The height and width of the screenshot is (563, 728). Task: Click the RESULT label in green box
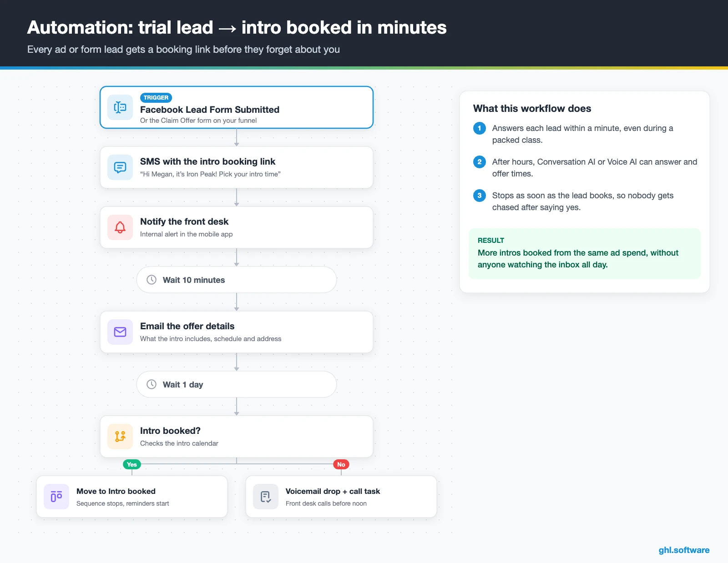pos(491,240)
